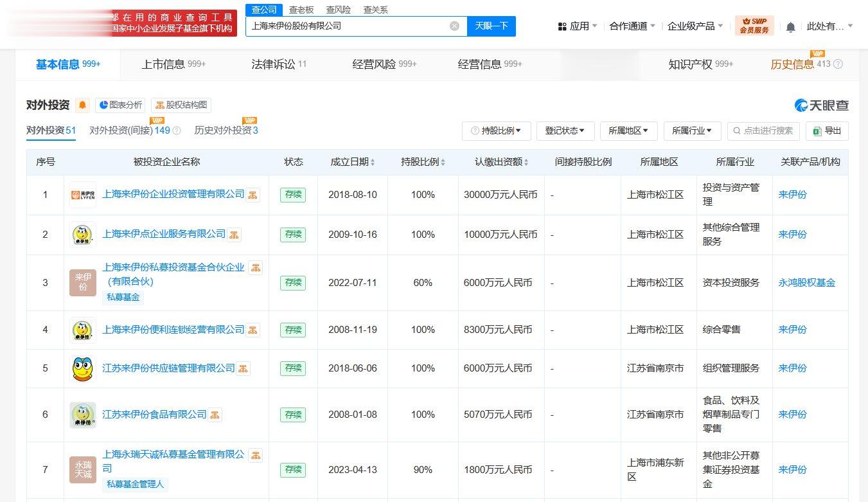Open the 持股比例 filter dropdown
The height and width of the screenshot is (502, 868).
click(x=496, y=130)
